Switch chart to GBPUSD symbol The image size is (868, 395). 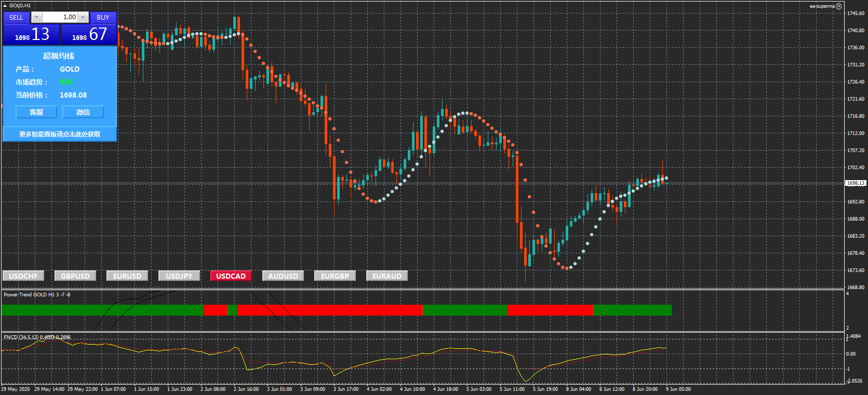(x=75, y=276)
